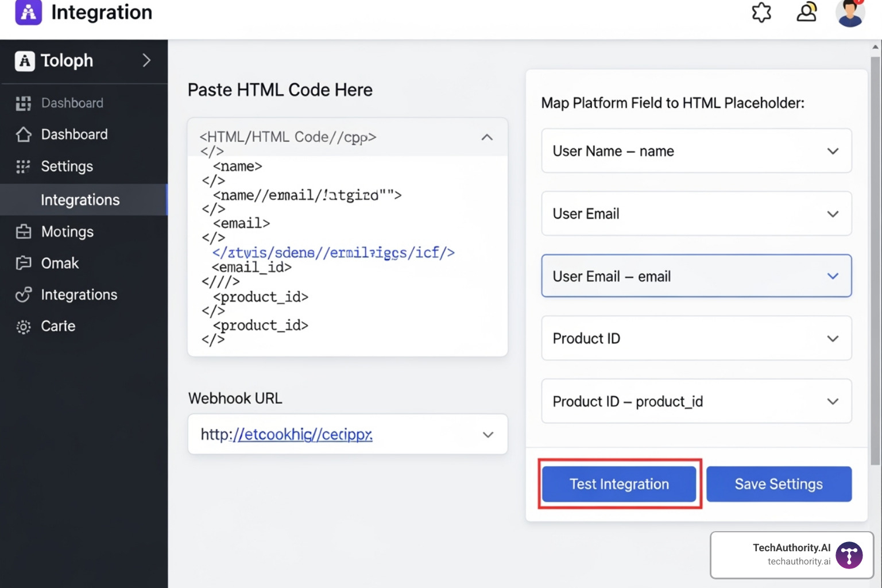Open the Product ID – product_id dropdown

tap(833, 401)
